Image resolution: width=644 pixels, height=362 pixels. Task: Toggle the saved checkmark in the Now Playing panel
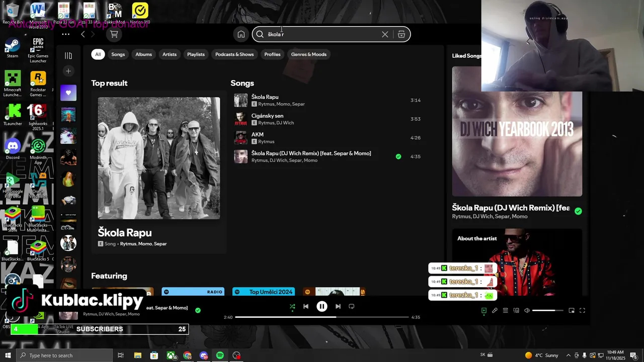point(578,211)
